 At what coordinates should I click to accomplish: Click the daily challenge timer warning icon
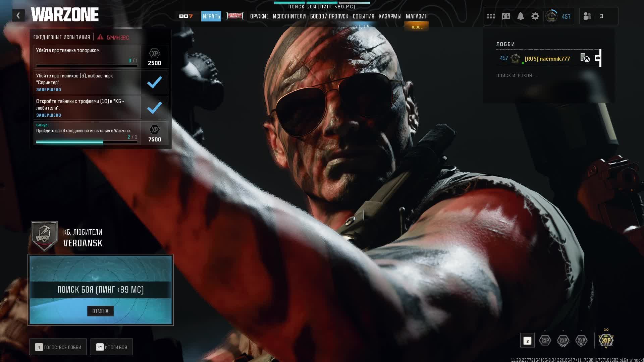(x=100, y=37)
